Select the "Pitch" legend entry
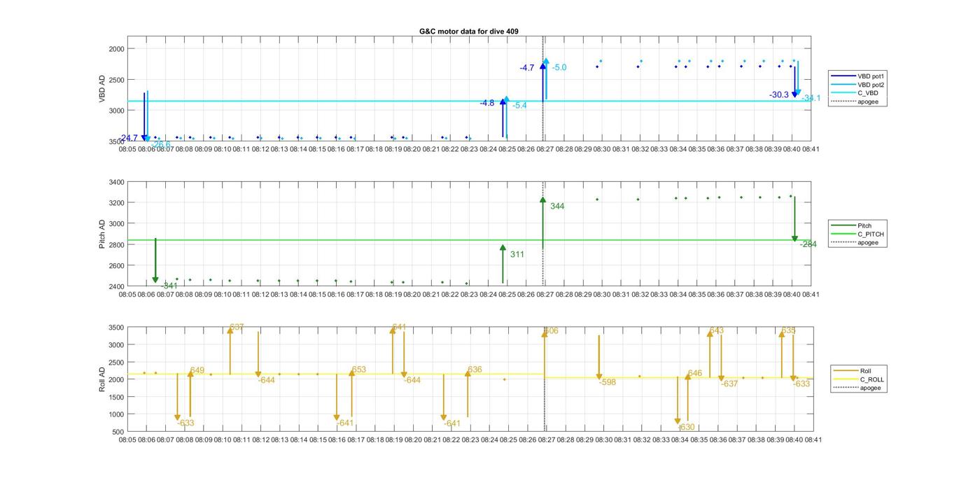 click(x=864, y=226)
